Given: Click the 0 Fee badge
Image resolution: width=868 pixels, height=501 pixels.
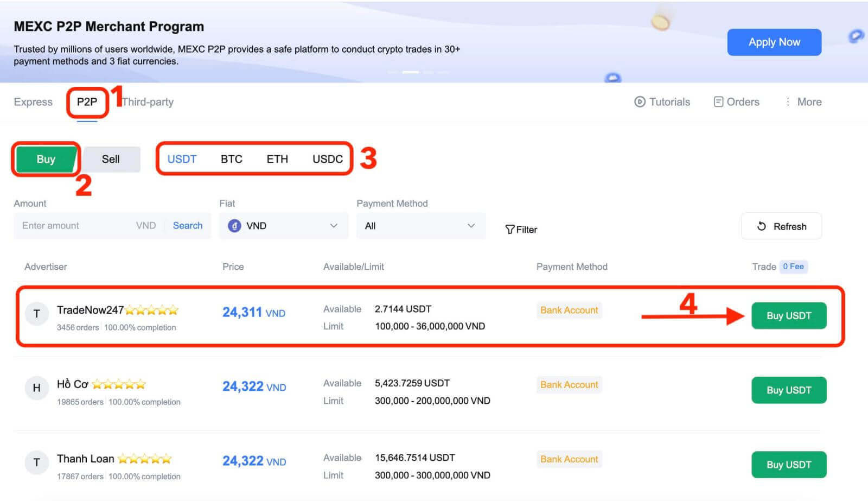Looking at the screenshot, I should tap(793, 267).
